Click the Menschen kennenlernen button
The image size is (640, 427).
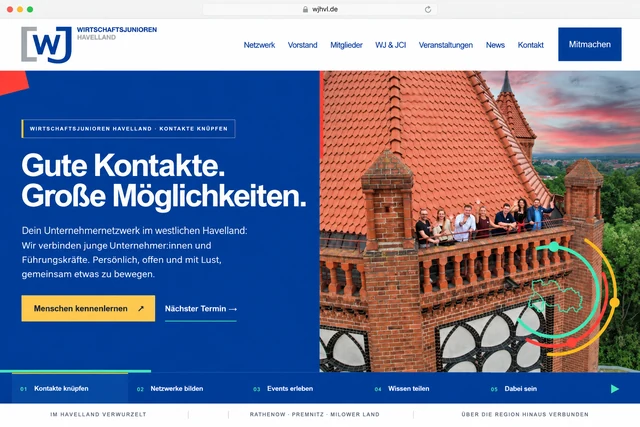(x=88, y=308)
